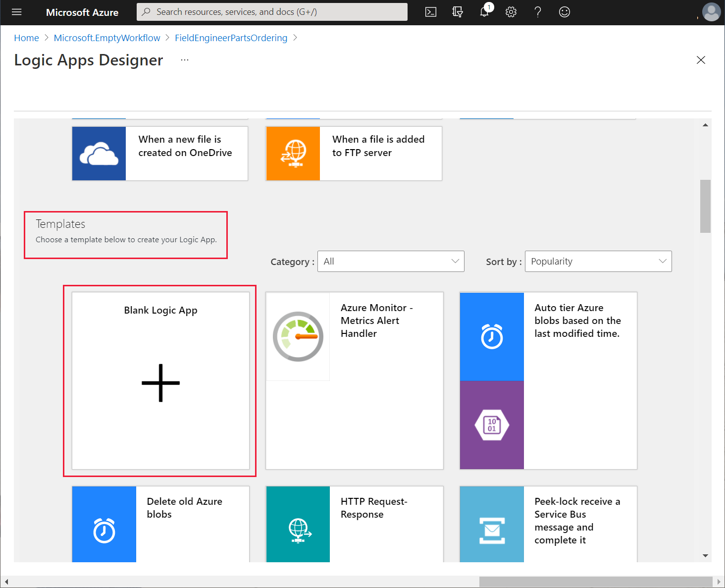
Task: Expand the Category dropdown
Action: [x=391, y=262]
